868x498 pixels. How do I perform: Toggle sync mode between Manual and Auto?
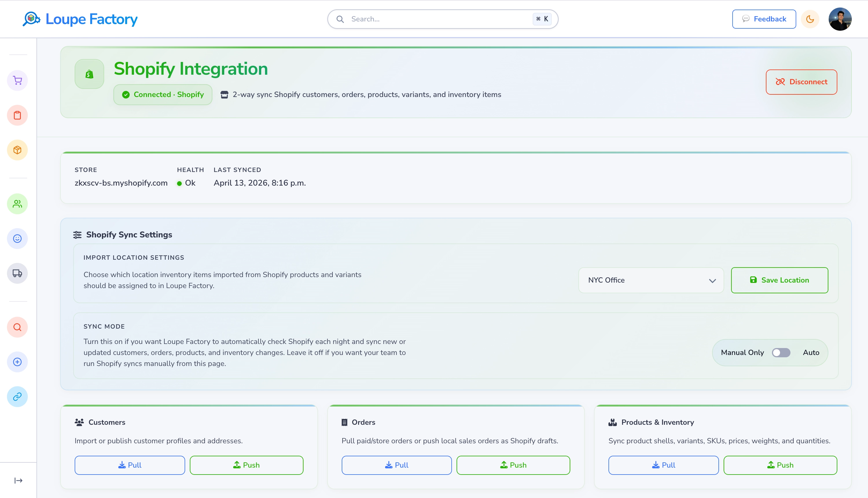[781, 353]
